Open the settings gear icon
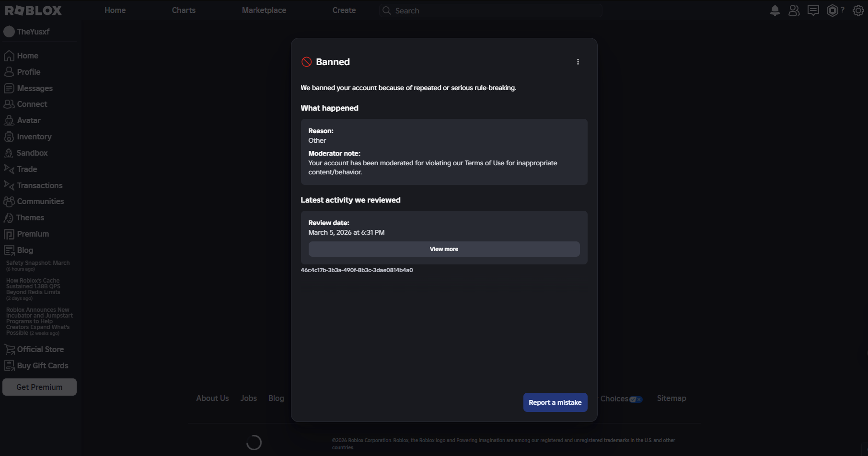 (858, 11)
